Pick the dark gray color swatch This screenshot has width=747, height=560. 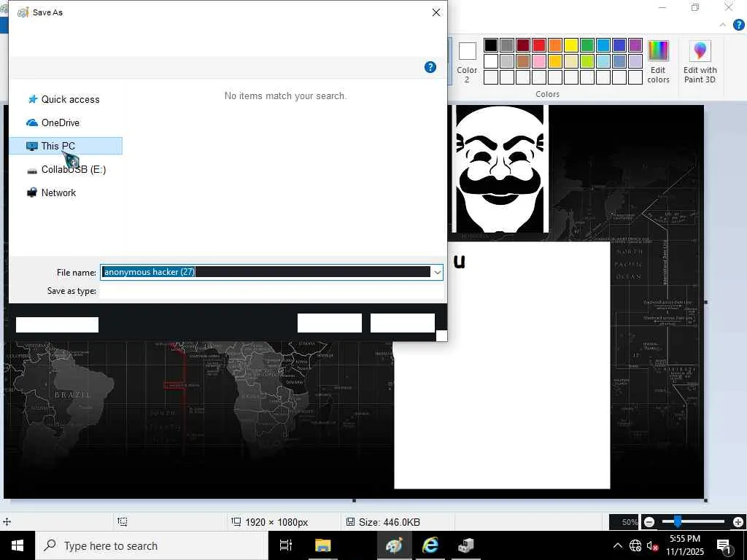(507, 45)
